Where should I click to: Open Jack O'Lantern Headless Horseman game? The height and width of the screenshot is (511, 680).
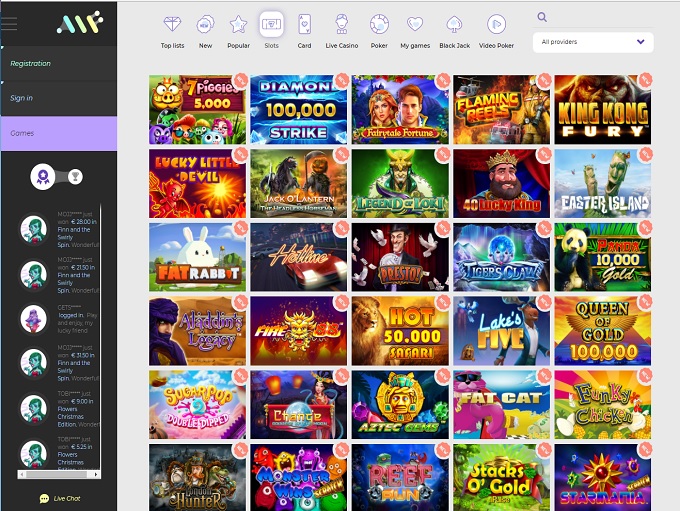tap(298, 183)
